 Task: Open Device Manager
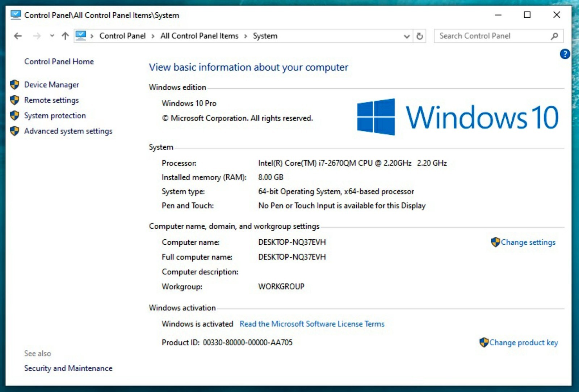51,85
